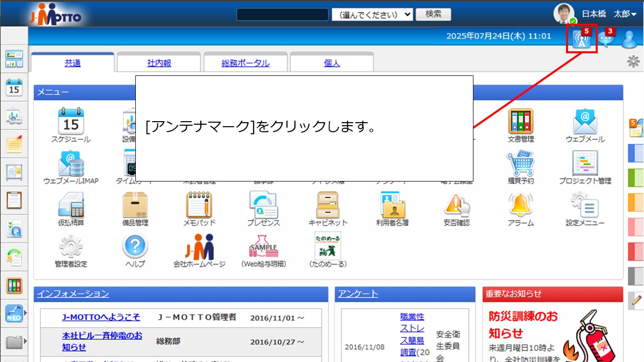Viewport: 644px width, 362px height.
Task: Switch to the 社内報 tab
Action: 158,62
